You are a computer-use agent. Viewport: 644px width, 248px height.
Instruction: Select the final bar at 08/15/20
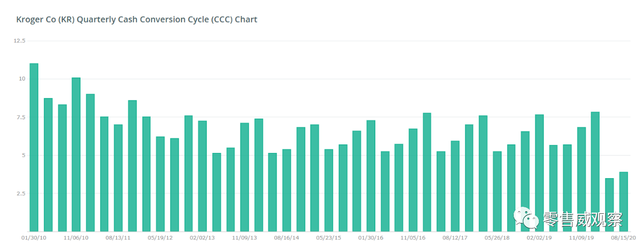[x=623, y=202]
